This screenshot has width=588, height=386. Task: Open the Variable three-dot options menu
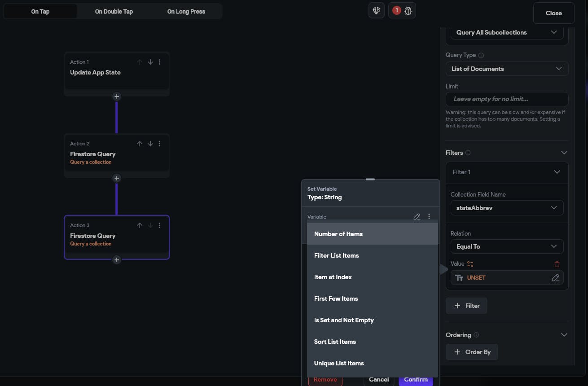point(429,217)
